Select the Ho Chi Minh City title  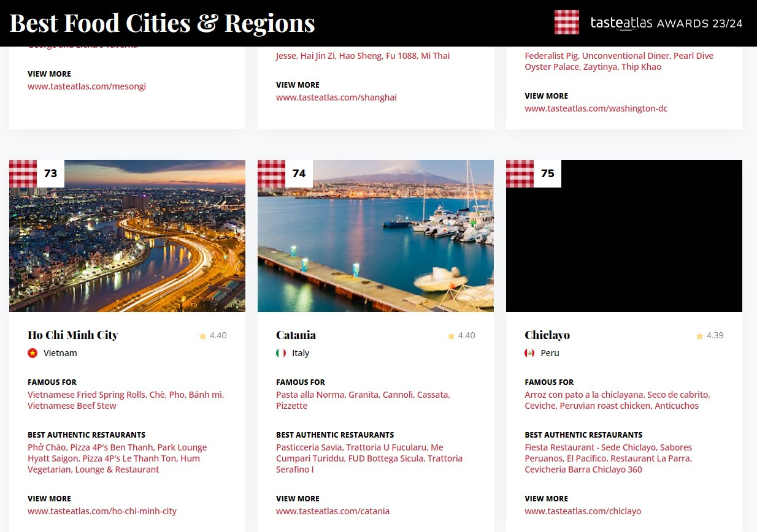coord(72,335)
